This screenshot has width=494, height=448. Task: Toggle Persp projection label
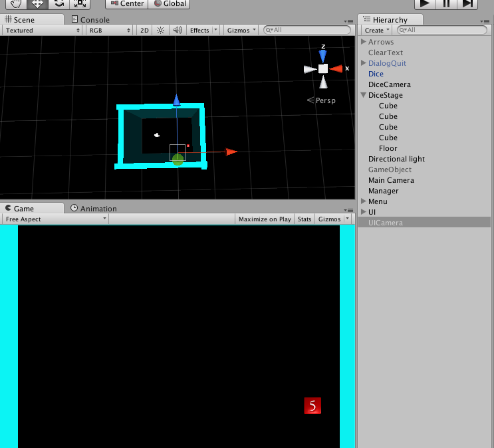point(321,100)
